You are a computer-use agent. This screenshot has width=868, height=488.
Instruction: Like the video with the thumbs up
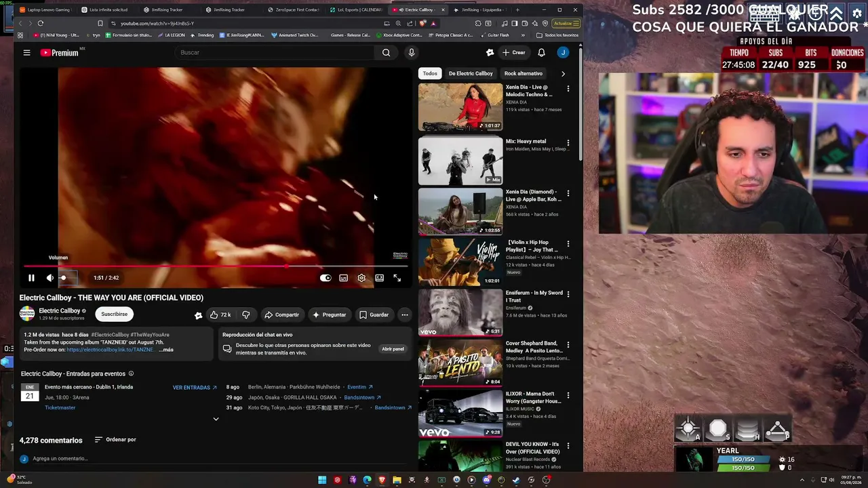click(220, 314)
